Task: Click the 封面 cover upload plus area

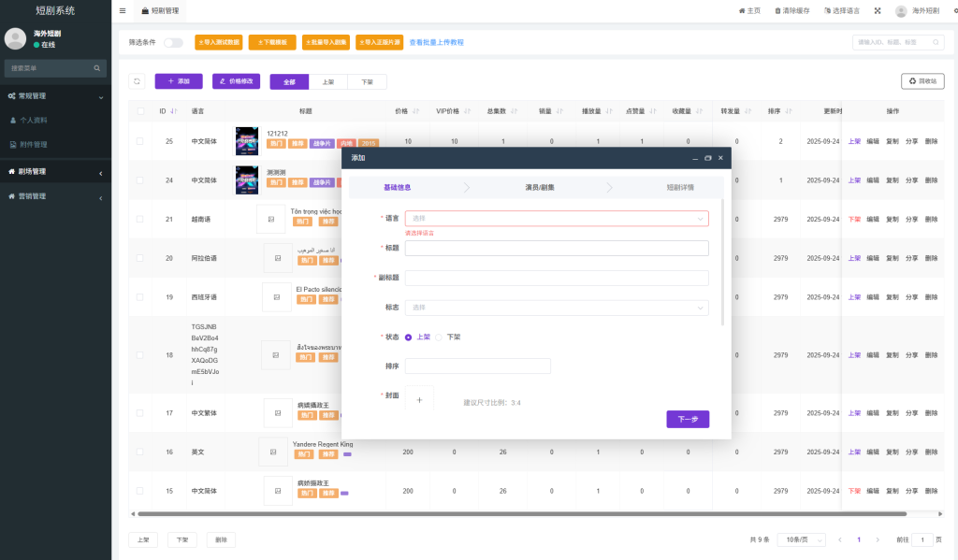Action: (419, 398)
